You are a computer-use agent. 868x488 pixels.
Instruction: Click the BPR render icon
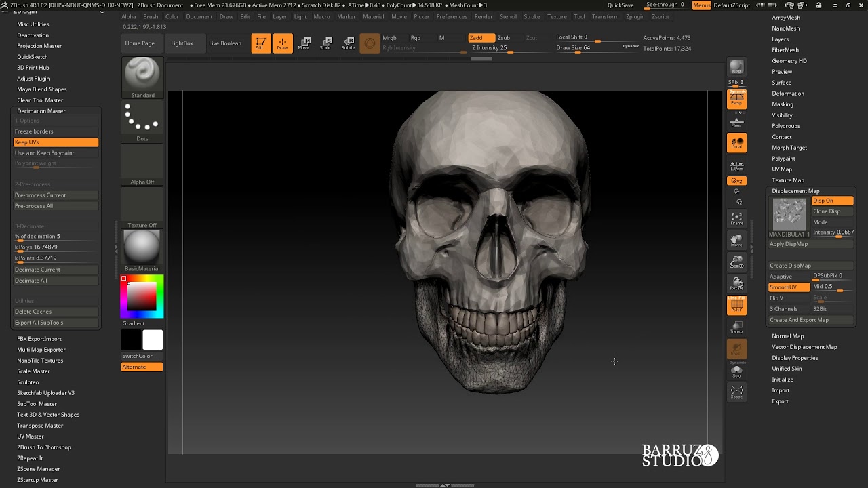click(x=736, y=68)
